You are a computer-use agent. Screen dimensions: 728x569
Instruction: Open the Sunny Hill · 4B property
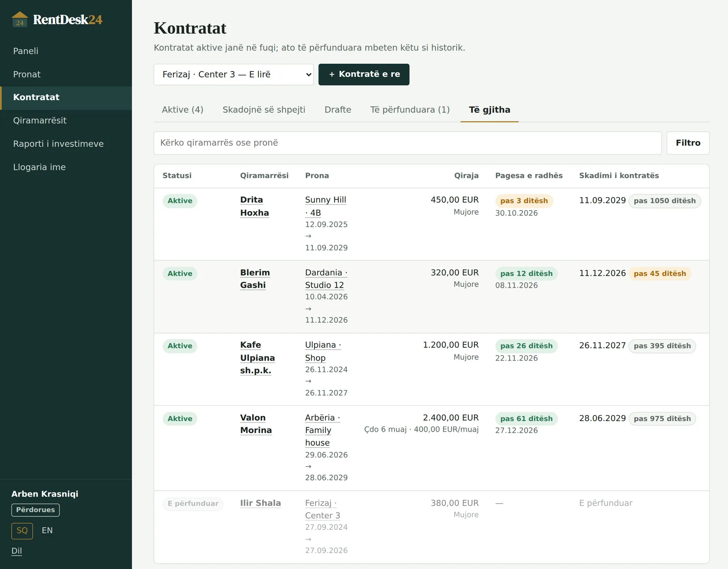326,206
